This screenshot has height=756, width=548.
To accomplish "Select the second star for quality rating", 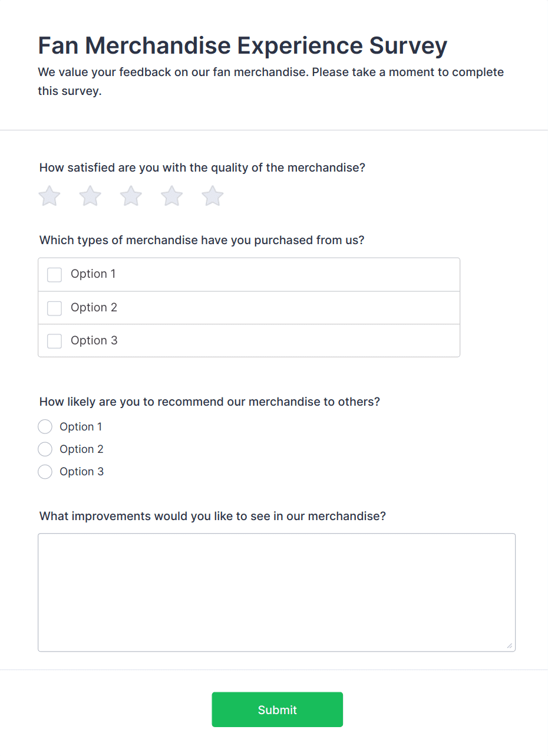I will (90, 196).
